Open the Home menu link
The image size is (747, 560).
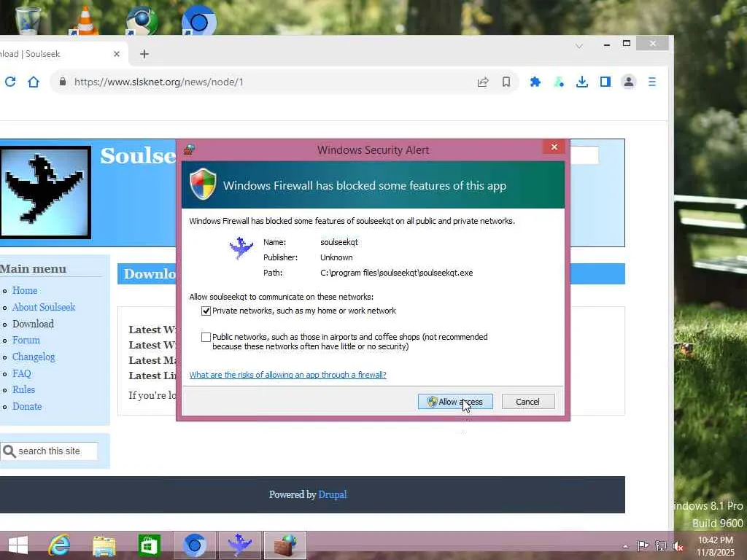(x=25, y=290)
